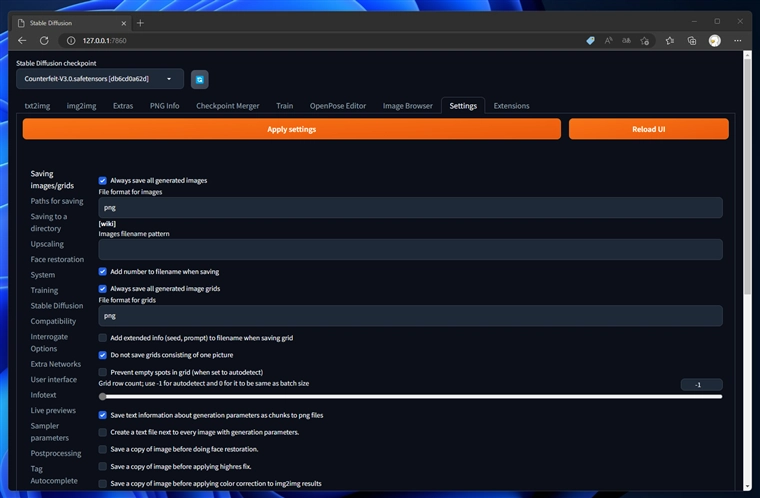Open Saving to a directory section
This screenshot has width=760, height=498.
point(49,222)
